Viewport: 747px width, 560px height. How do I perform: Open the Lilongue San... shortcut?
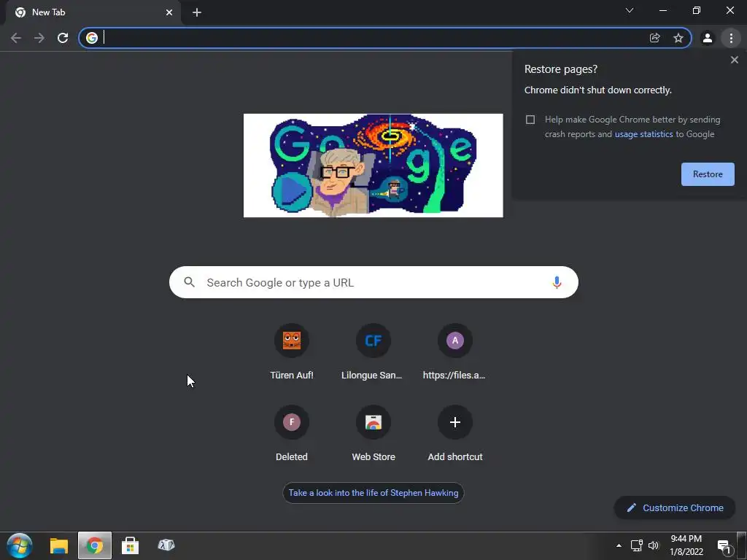[x=373, y=352]
